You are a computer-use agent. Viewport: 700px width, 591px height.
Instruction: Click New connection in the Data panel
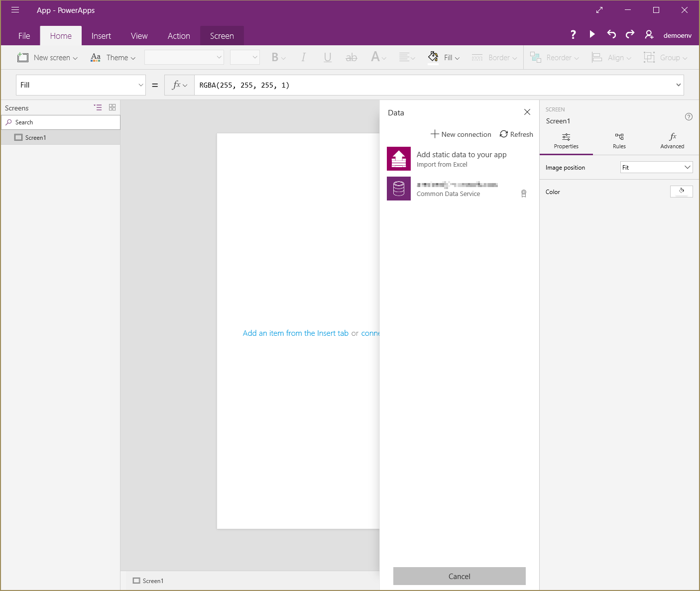click(461, 134)
